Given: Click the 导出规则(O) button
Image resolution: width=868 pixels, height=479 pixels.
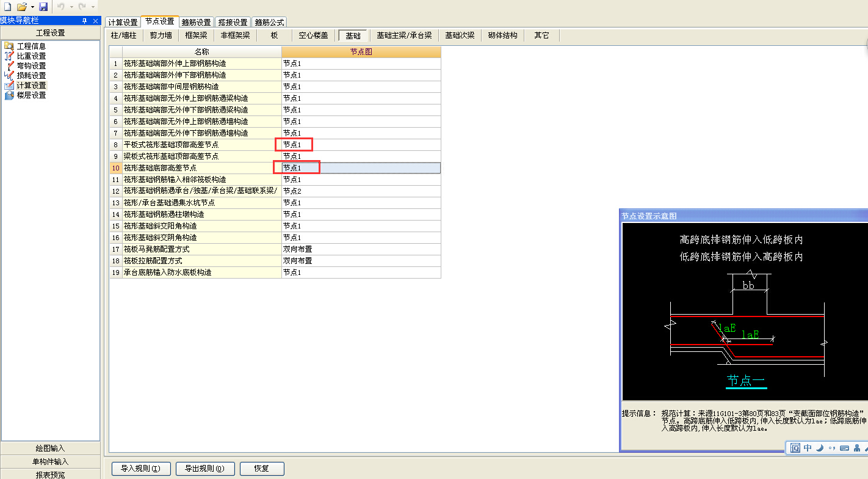Looking at the screenshot, I should coord(205,469).
